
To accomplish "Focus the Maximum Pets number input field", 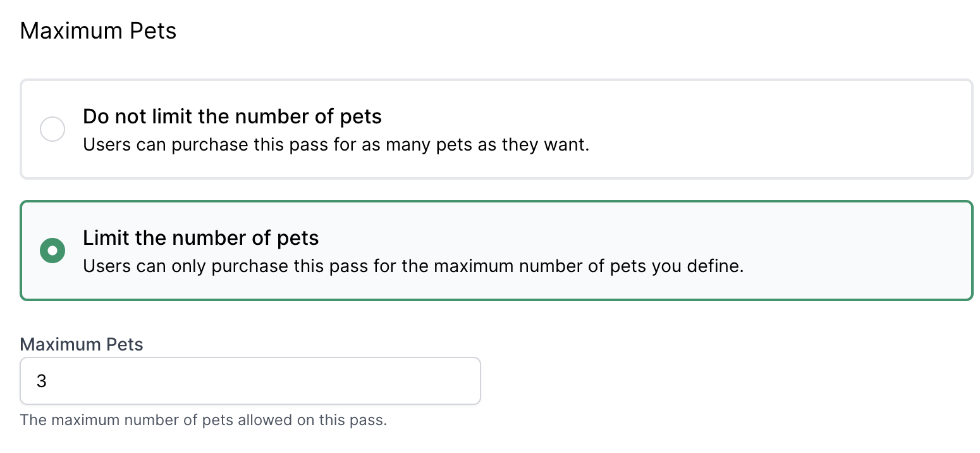I will (x=250, y=381).
